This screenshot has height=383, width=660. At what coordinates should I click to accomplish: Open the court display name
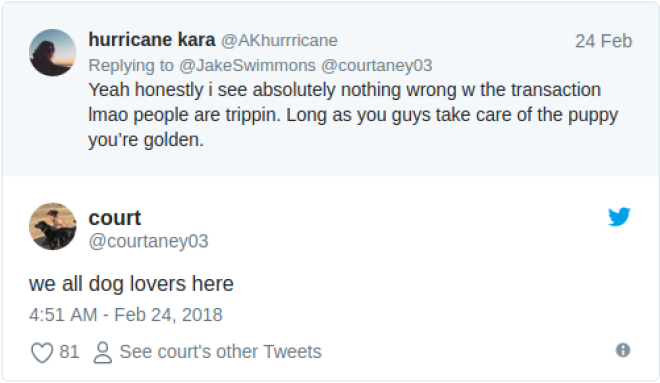(x=114, y=218)
